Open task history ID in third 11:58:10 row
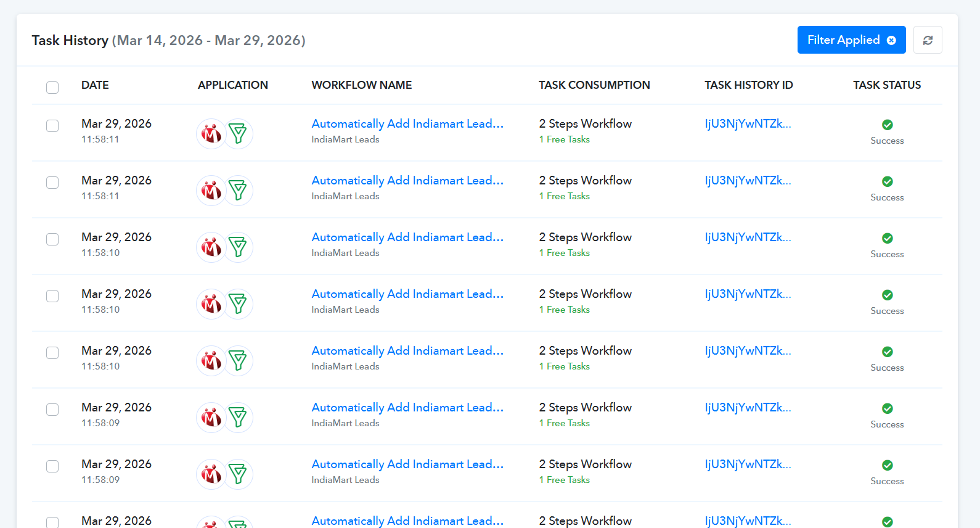Screen dimensions: 980x528 coord(748,351)
